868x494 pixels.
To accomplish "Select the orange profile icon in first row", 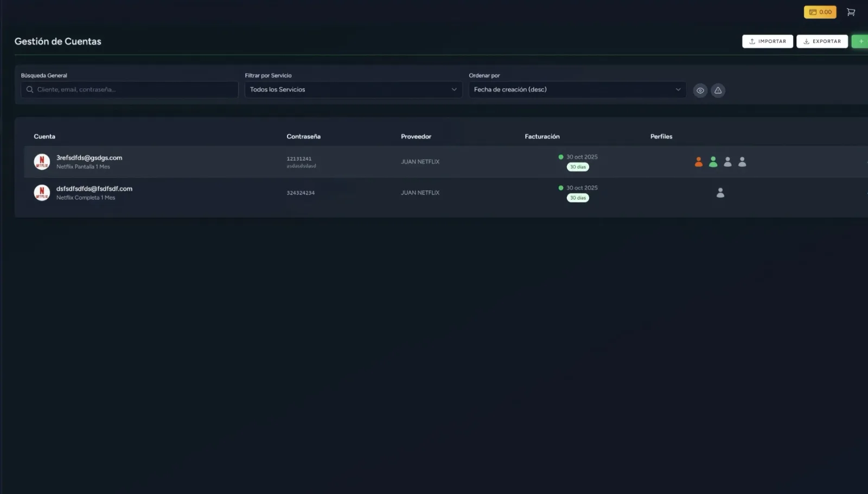I will click(699, 162).
